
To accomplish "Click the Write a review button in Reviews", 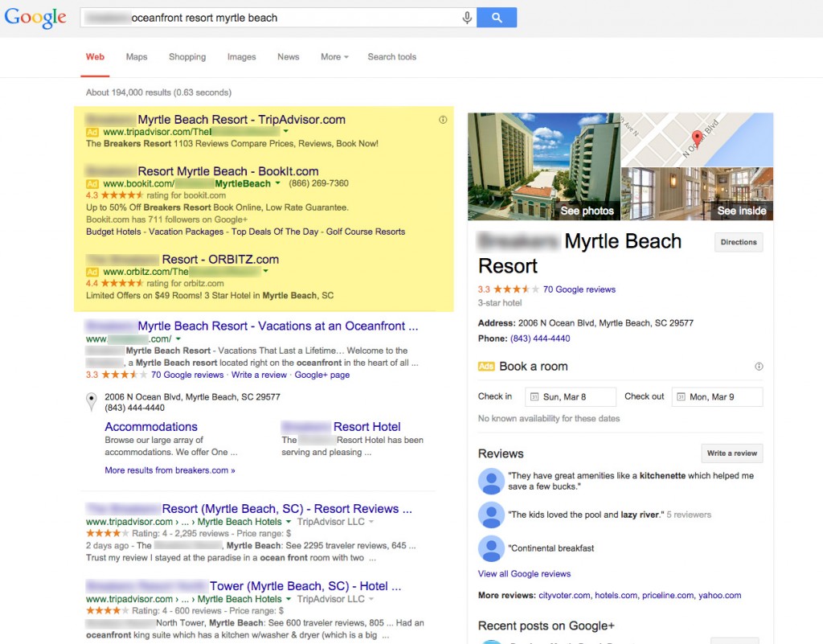I will pyautogui.click(x=731, y=453).
